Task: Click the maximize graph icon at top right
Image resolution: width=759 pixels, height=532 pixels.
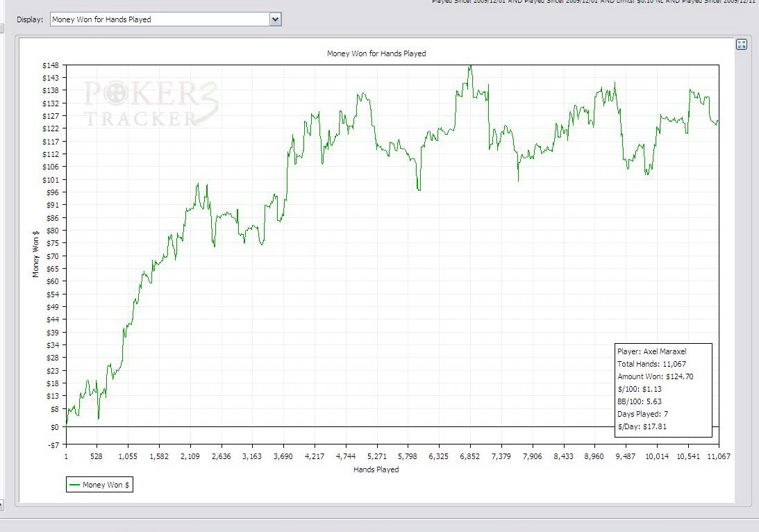Action: (741, 45)
